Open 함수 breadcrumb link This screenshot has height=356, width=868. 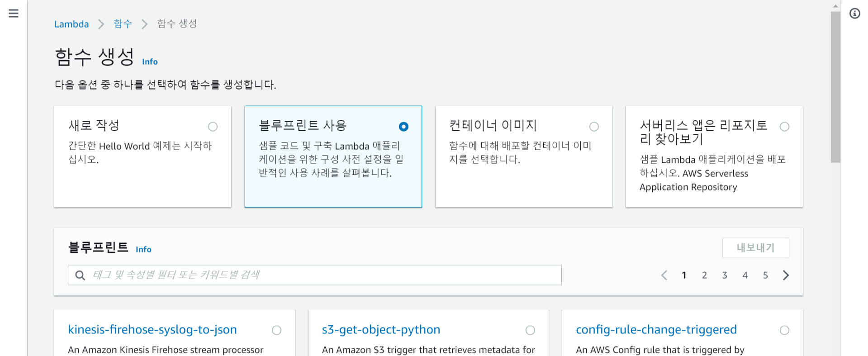[x=123, y=24]
